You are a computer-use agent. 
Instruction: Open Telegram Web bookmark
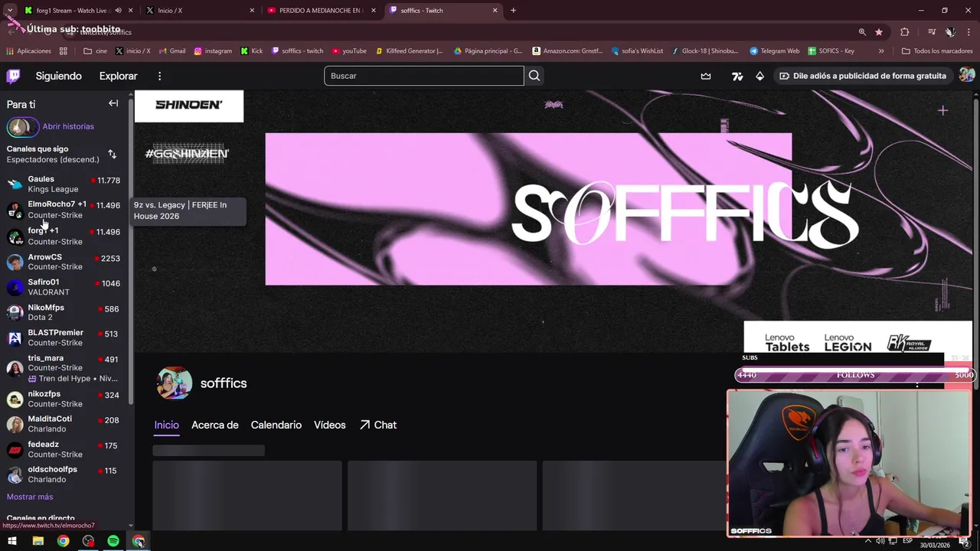point(775,51)
